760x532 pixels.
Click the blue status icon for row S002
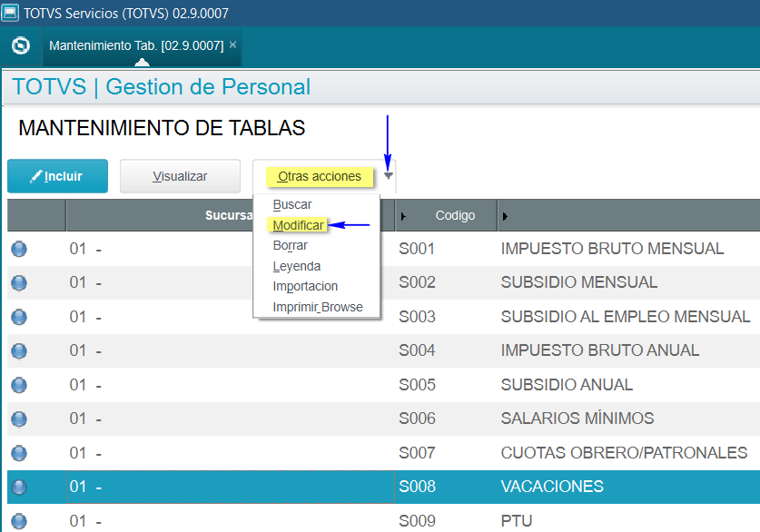[x=19, y=283]
